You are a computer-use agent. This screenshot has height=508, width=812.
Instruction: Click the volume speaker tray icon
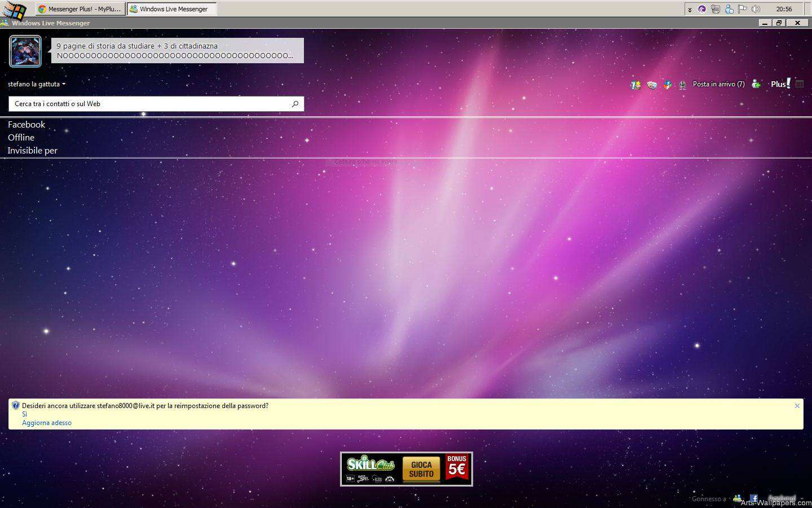(x=756, y=9)
